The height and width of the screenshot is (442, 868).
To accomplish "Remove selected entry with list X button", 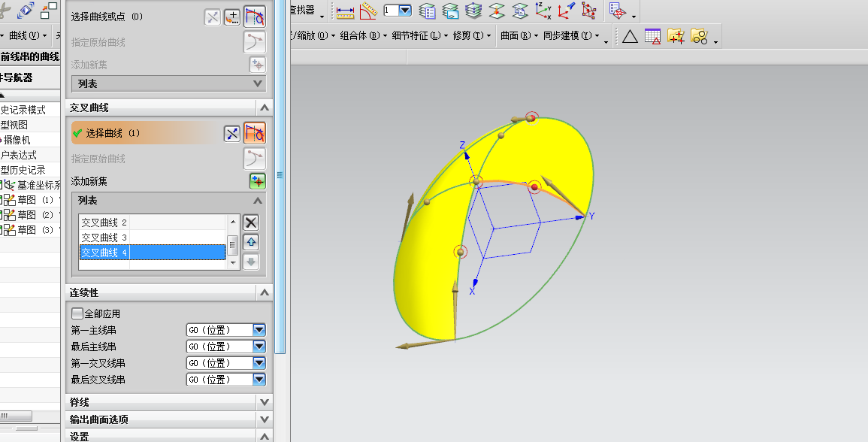I will 252,222.
